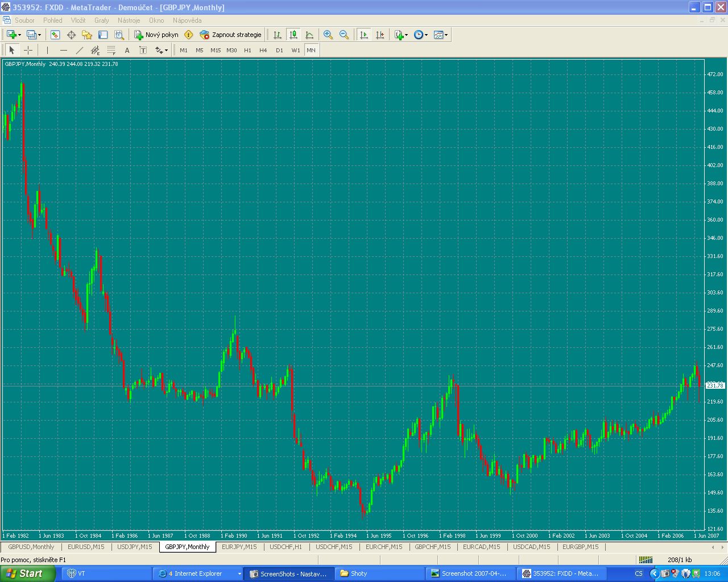
Task: Expand the indicators dropdown arrow
Action: coord(407,35)
